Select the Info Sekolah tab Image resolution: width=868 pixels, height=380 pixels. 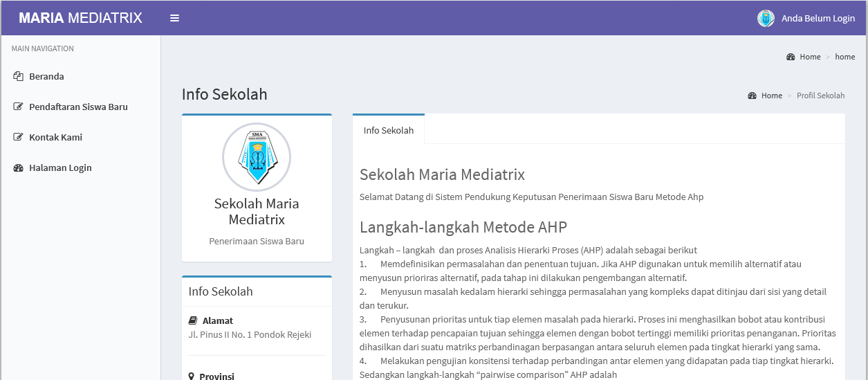tap(389, 130)
